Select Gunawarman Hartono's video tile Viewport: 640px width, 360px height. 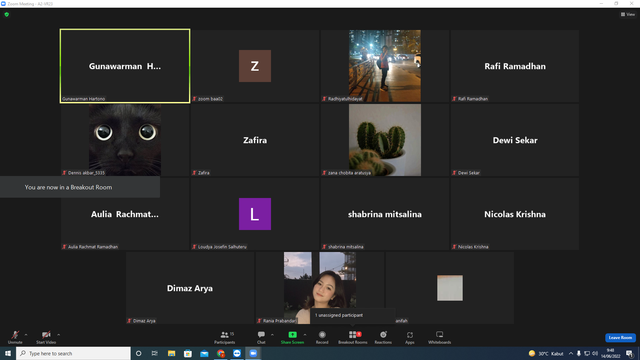[125, 66]
